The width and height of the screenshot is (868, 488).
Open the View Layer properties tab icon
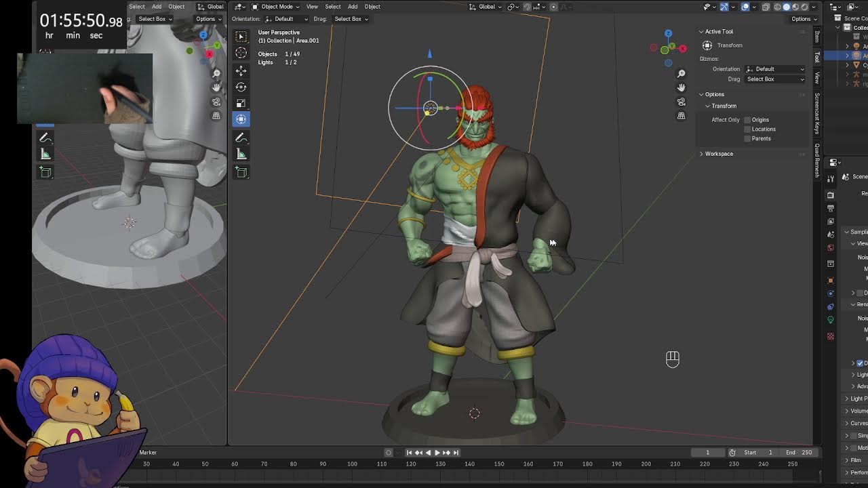(x=831, y=222)
